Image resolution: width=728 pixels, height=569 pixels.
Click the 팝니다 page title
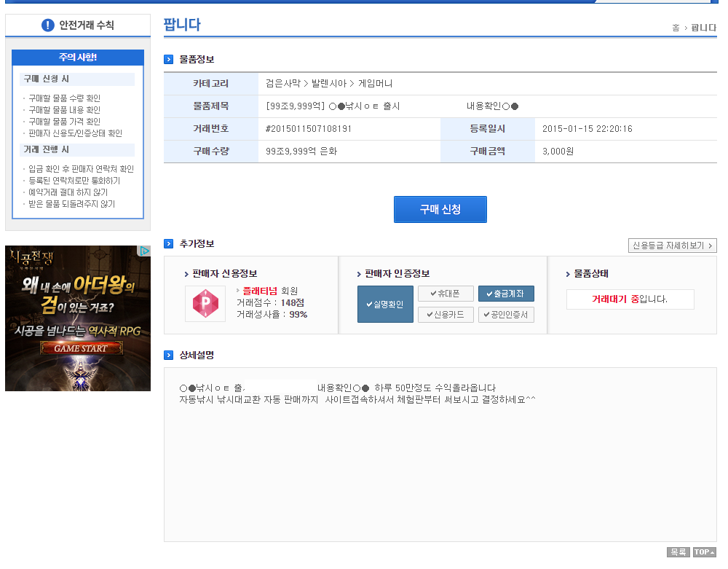coord(182,25)
